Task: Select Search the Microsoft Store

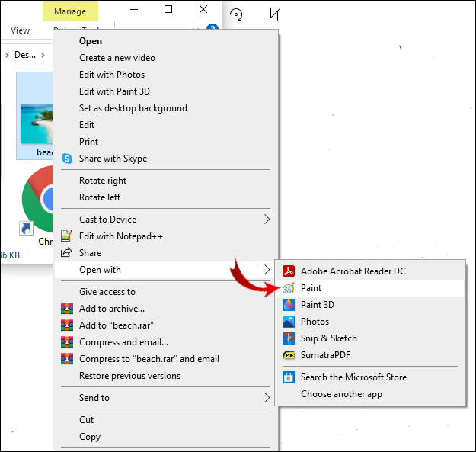Action: coord(370,377)
